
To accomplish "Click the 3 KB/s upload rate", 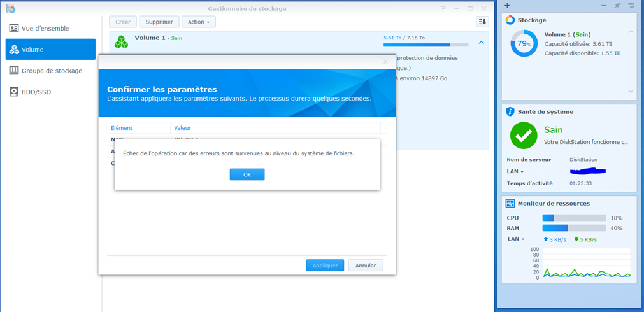I will pos(554,239).
